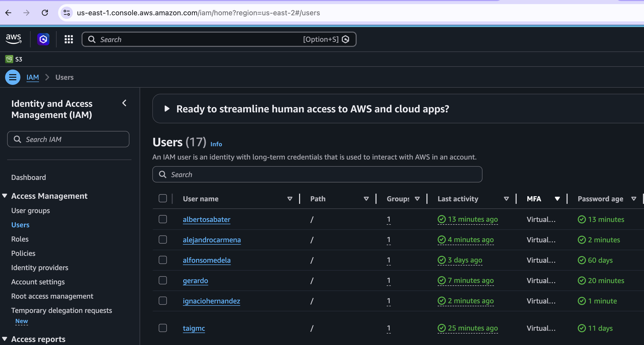
Task: Collapse the IAM sidebar with the chevron
Action: tap(125, 103)
